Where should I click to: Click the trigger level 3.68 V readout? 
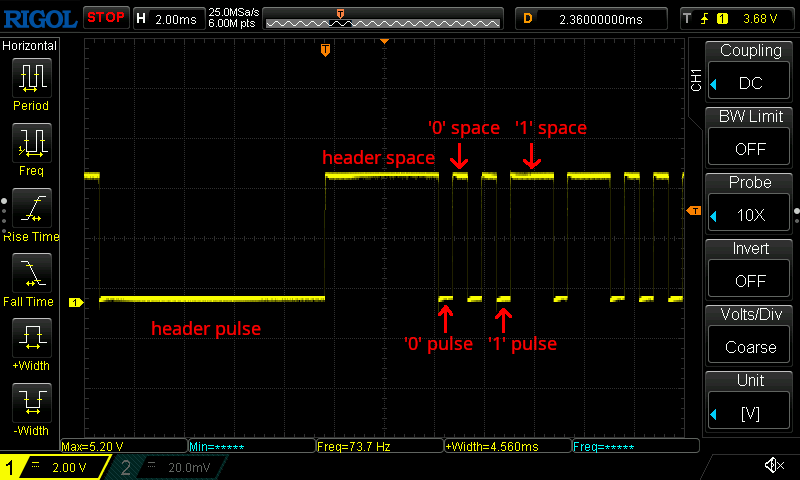click(x=760, y=19)
